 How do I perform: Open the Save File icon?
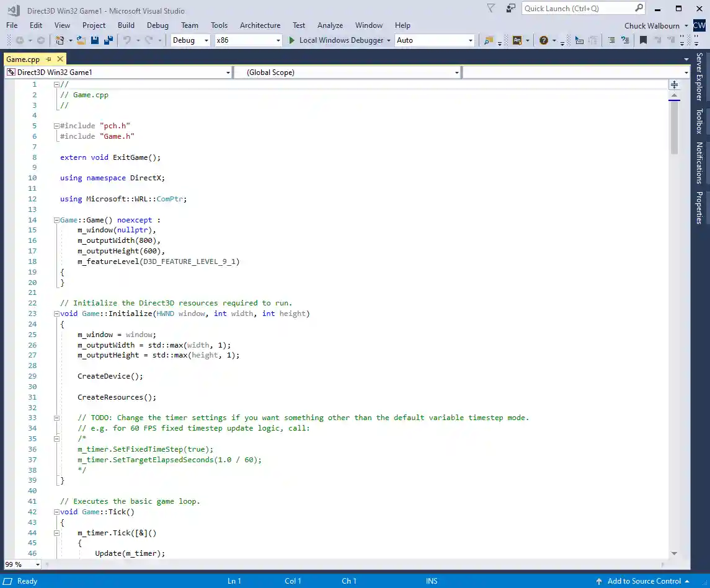[x=94, y=40]
